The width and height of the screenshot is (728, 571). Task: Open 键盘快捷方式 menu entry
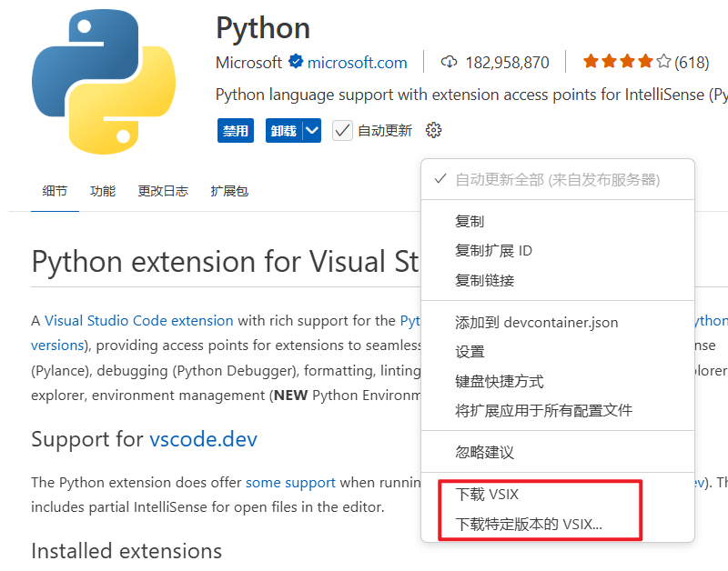(x=558, y=381)
